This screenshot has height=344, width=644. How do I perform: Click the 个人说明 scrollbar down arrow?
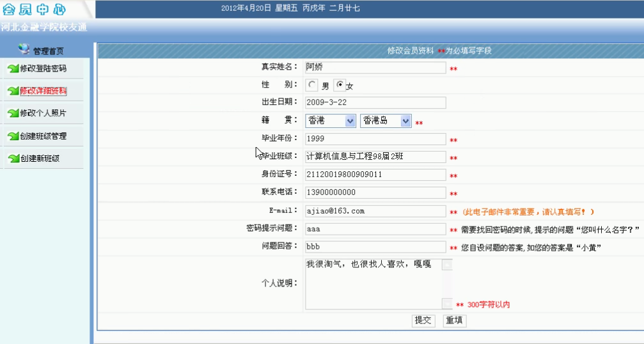click(447, 304)
